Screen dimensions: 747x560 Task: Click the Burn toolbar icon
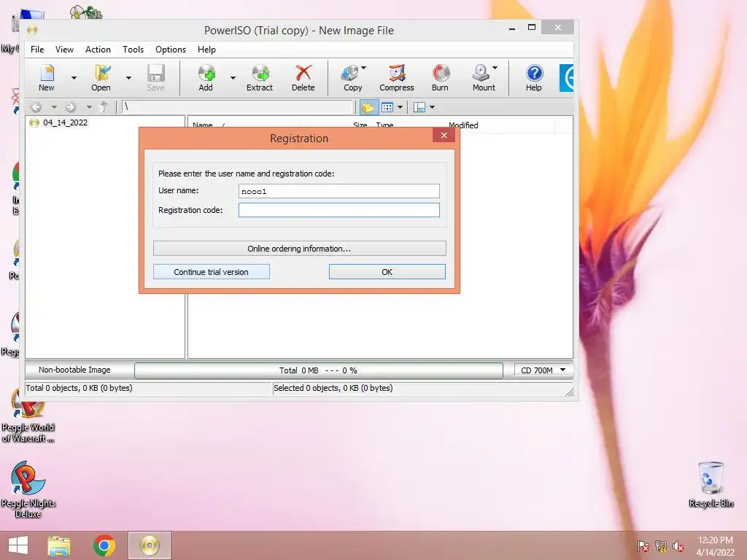(x=440, y=77)
